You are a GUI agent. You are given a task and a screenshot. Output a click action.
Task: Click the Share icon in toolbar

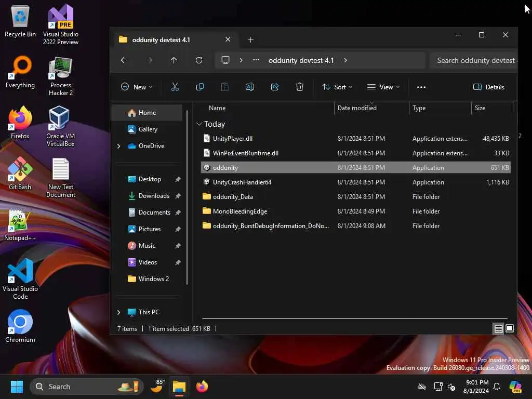pyautogui.click(x=275, y=87)
